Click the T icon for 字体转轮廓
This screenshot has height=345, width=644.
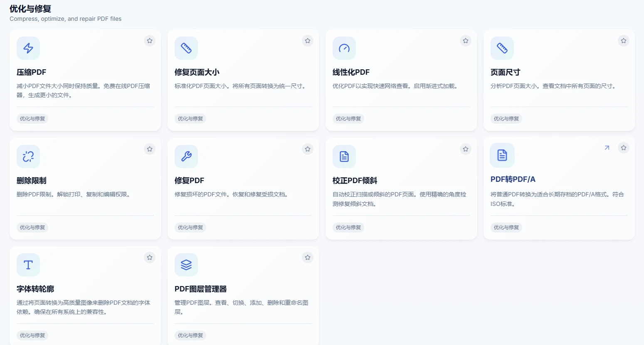(x=28, y=265)
